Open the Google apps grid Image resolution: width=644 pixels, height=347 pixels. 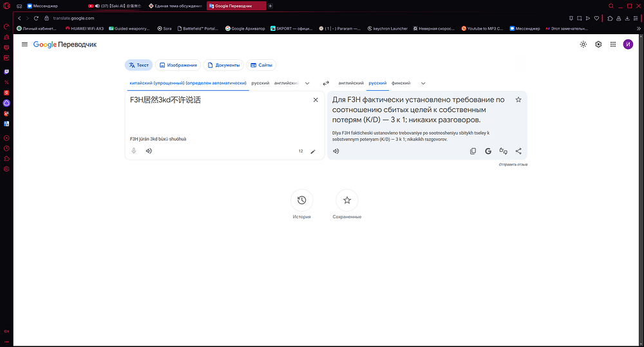(x=613, y=44)
